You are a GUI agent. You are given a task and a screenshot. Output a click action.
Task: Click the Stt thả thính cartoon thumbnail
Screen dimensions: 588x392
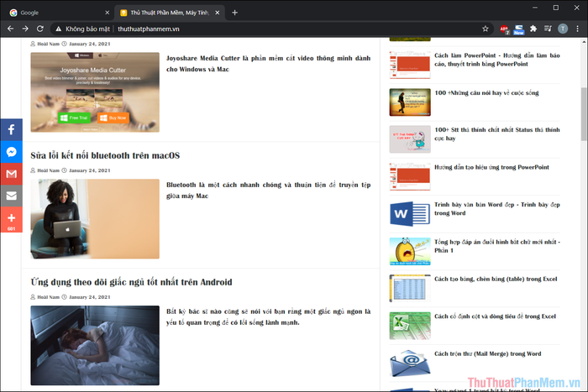(410, 139)
